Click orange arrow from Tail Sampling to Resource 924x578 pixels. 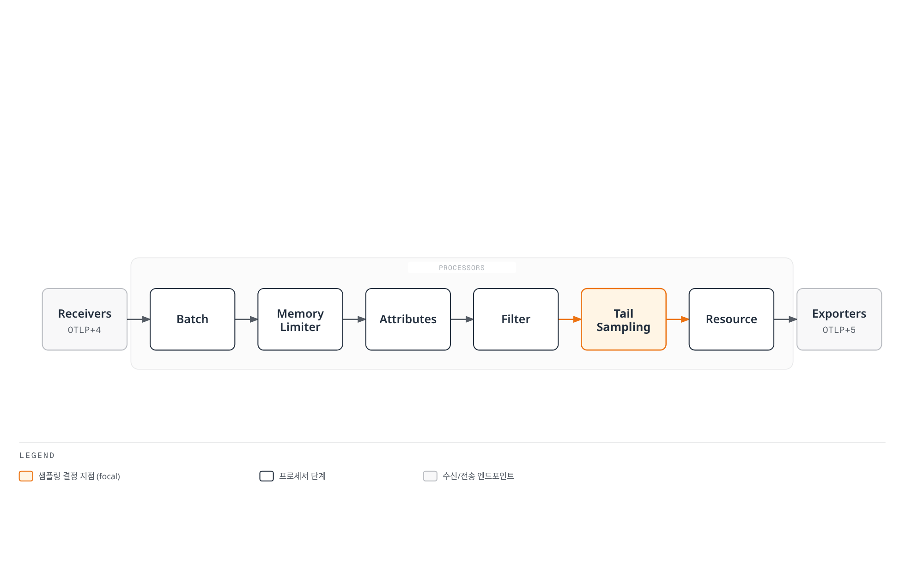678,319
